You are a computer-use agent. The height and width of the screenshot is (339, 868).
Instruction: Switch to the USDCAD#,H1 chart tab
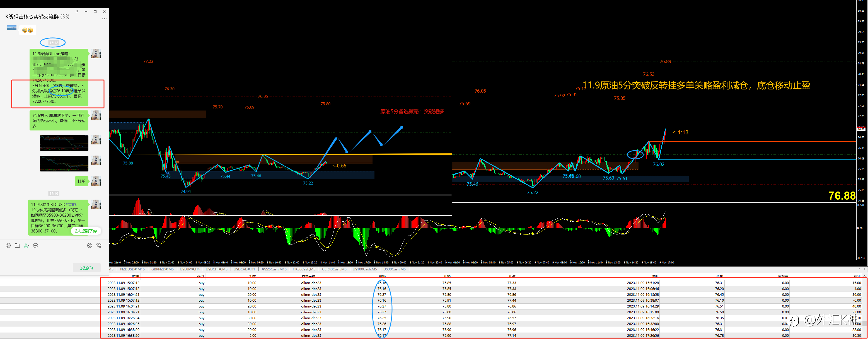point(244,269)
